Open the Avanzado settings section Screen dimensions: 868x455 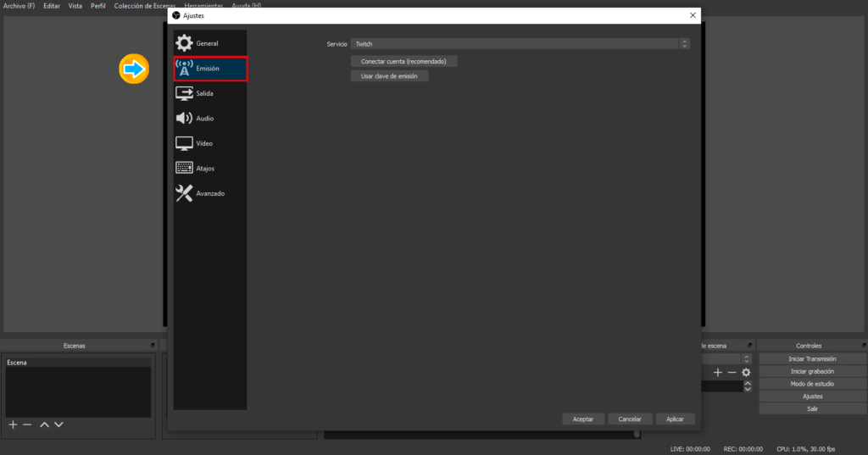[209, 193]
